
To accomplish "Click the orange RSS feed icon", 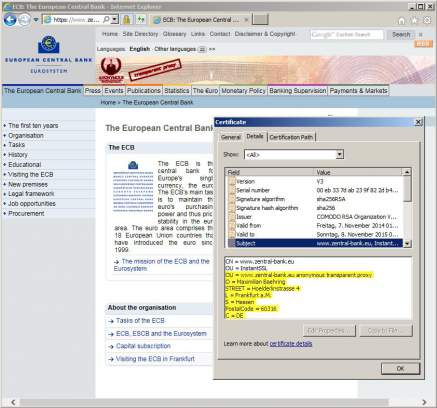I will (423, 43).
